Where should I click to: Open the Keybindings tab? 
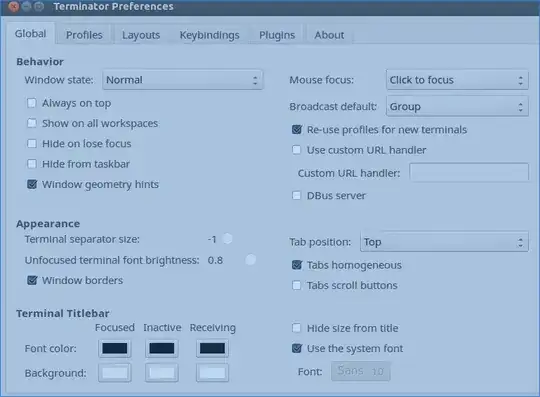(209, 35)
